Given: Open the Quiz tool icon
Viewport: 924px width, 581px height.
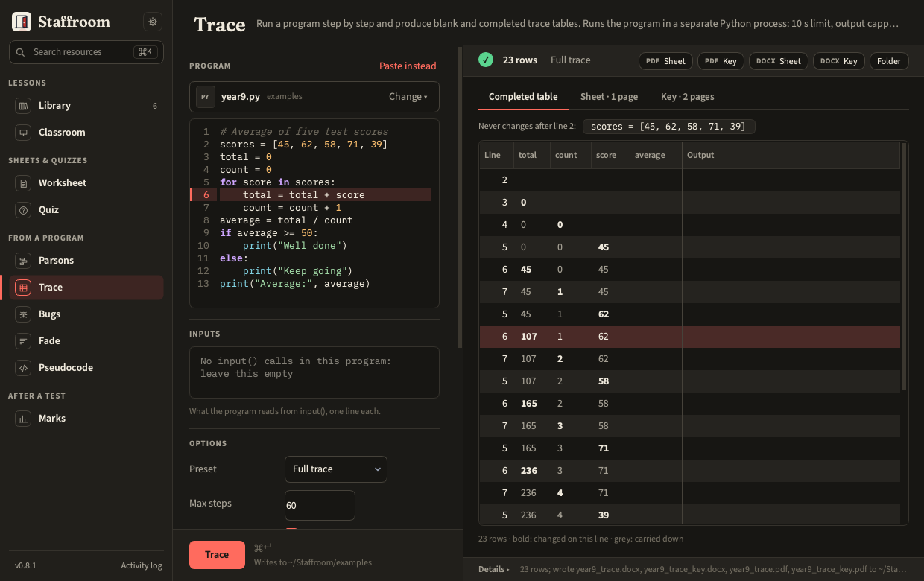Looking at the screenshot, I should (x=24, y=210).
